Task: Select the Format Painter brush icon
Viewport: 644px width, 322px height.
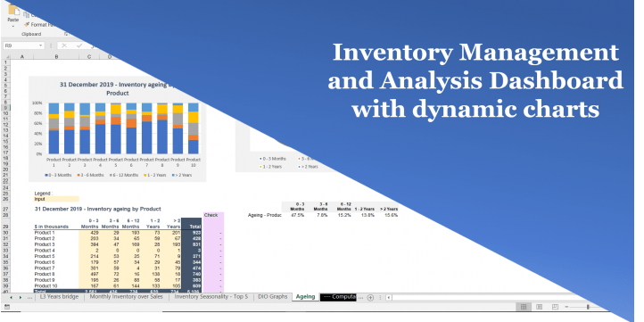Action: click(x=27, y=25)
